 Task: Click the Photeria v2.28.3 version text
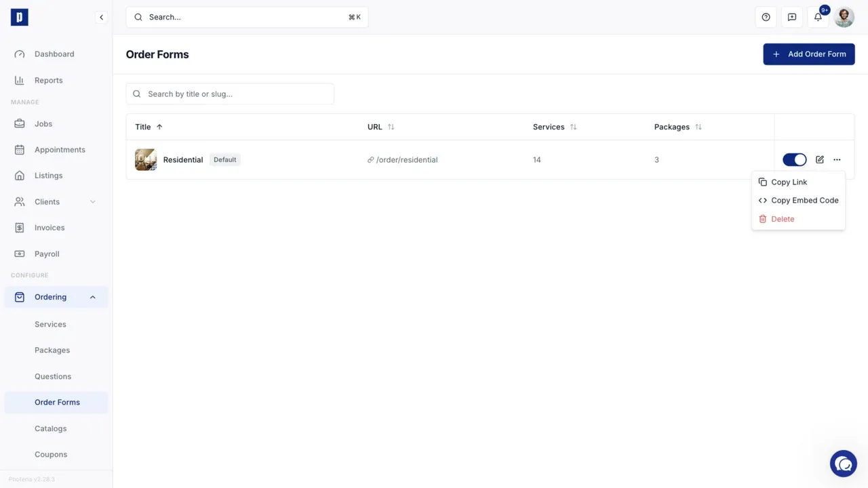(x=32, y=479)
